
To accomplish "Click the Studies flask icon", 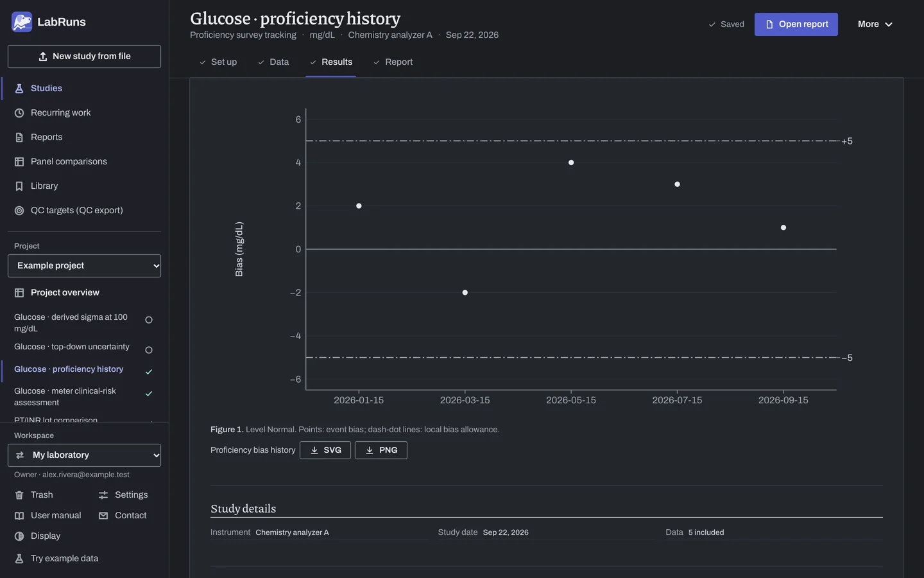I will click(19, 89).
